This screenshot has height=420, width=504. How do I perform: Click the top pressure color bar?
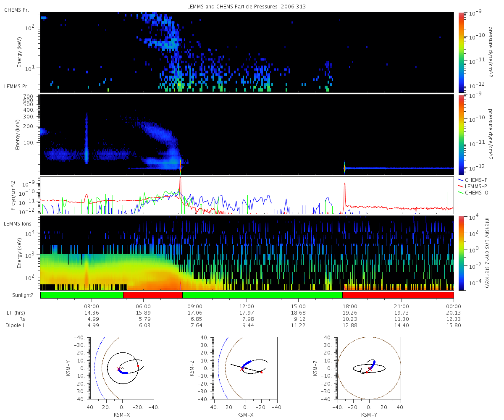(461, 52)
